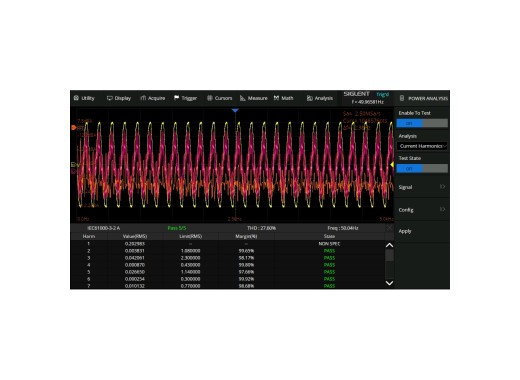Click the Pass 5/5 result text
The width and height of the screenshot is (520, 380).
pyautogui.click(x=177, y=228)
